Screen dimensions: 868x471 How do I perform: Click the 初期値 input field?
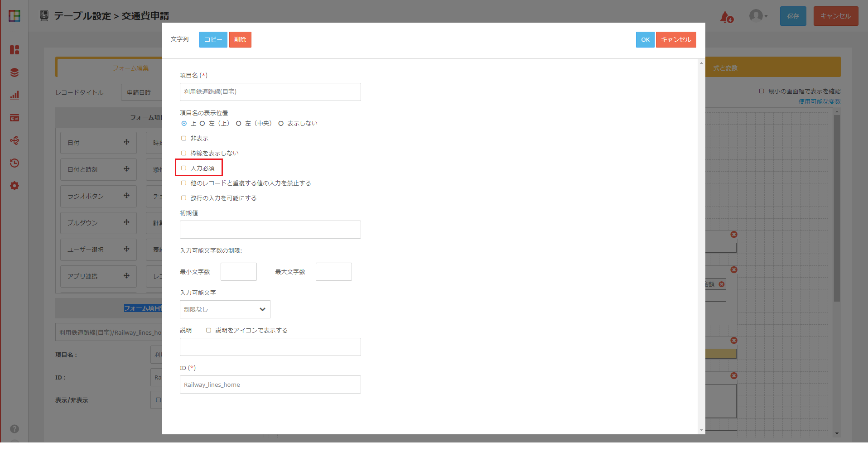(x=270, y=230)
